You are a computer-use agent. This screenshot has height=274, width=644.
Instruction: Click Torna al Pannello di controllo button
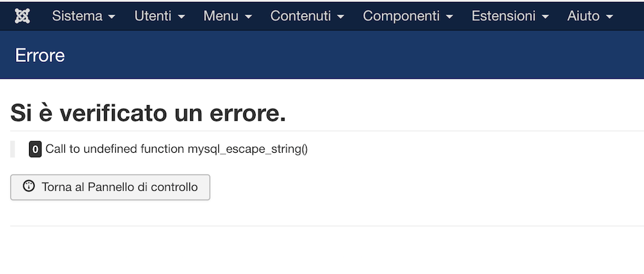(x=110, y=187)
